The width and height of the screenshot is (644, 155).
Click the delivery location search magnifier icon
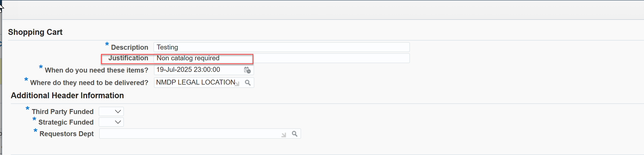[247, 83]
